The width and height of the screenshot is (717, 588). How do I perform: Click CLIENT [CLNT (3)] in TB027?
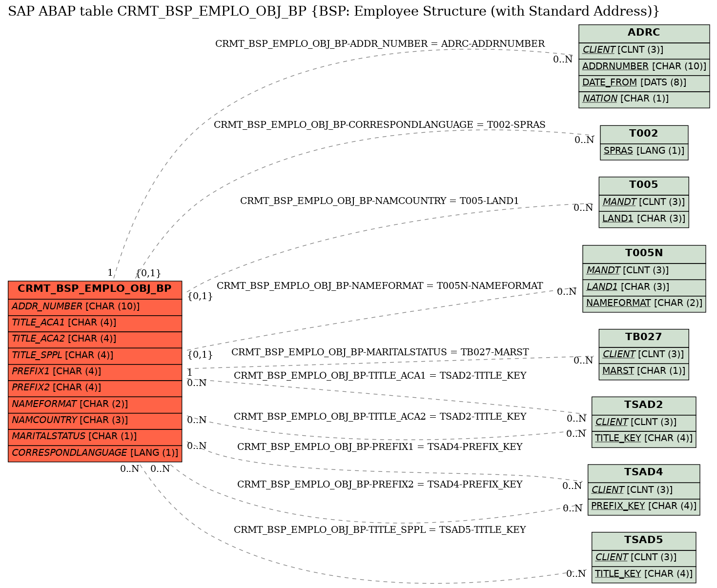pyautogui.click(x=644, y=355)
